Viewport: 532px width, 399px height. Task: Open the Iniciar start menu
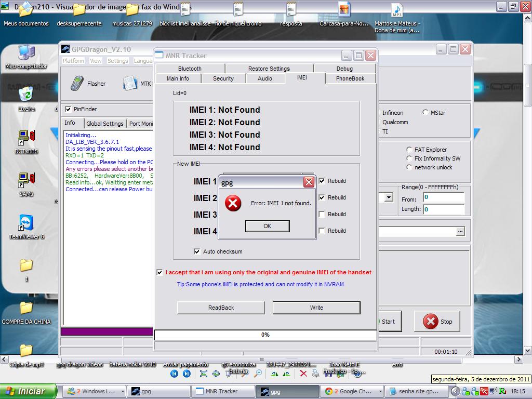pyautogui.click(x=28, y=391)
